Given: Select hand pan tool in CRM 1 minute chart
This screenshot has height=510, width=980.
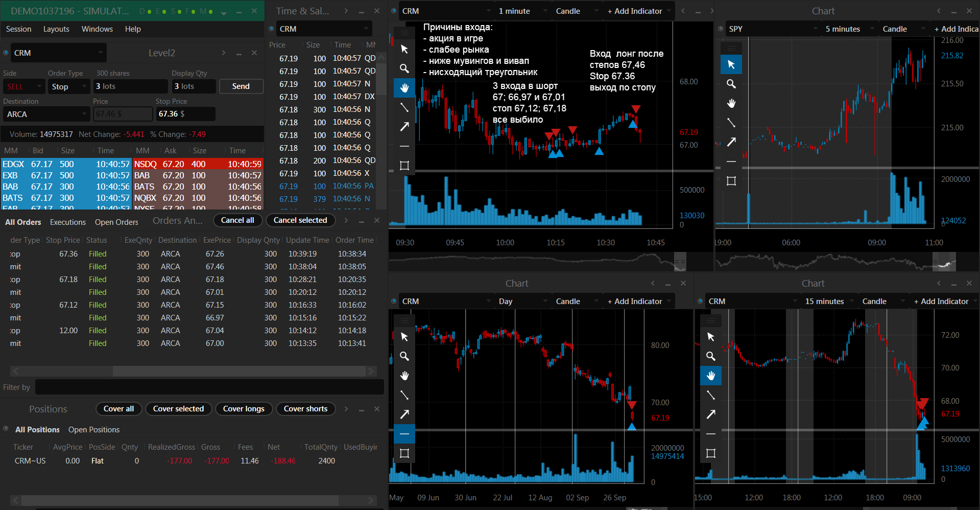Looking at the screenshot, I should click(x=404, y=88).
